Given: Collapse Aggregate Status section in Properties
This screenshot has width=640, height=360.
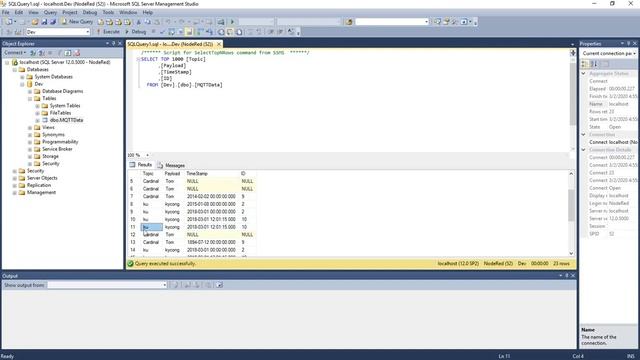Looking at the screenshot, I should click(x=584, y=73).
